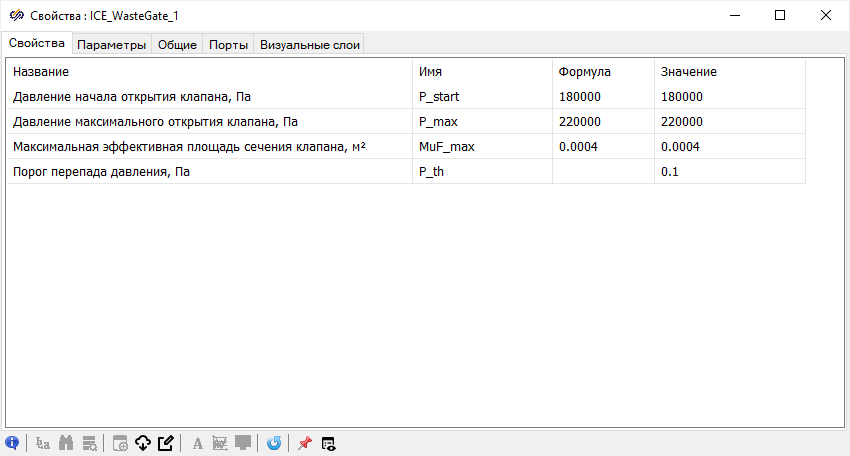850x456 pixels.
Task: Select the Порты tab
Action: (x=228, y=45)
